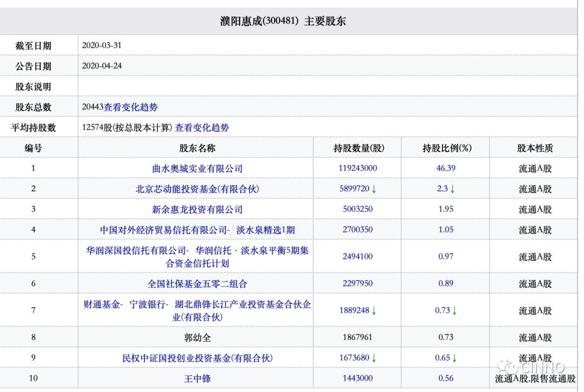
Task: Click the green down arrow beside 1673680
Action: [374, 358]
